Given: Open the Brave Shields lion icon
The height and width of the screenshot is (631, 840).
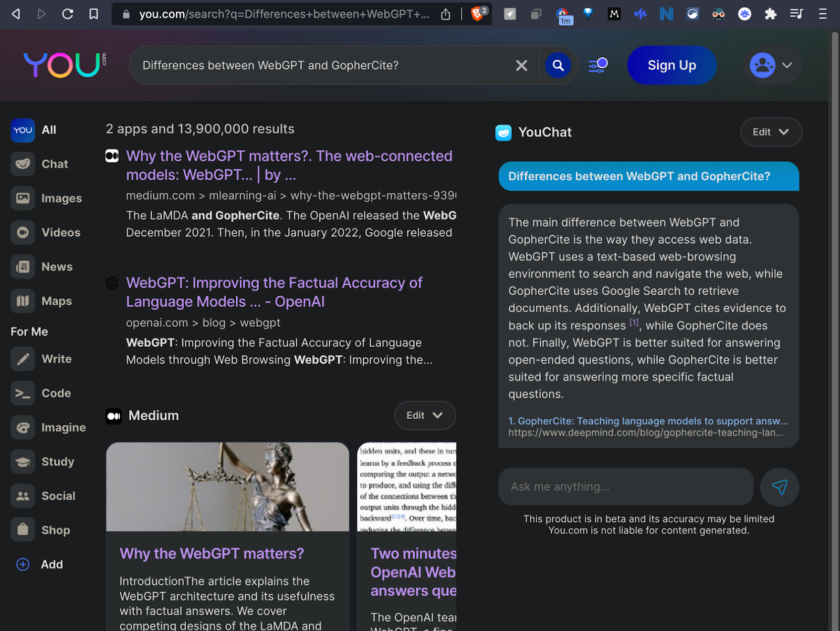Looking at the screenshot, I should point(477,14).
